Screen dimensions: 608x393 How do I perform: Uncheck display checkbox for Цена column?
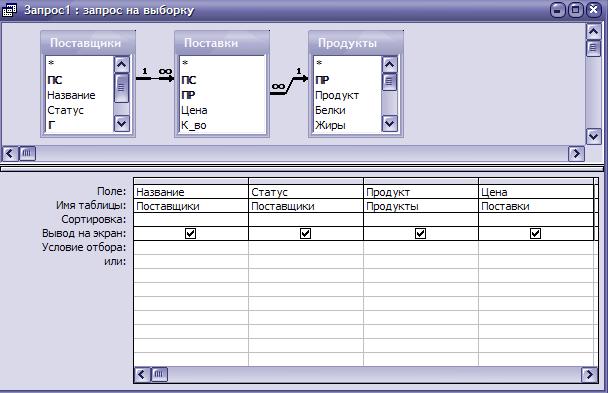tap(535, 233)
